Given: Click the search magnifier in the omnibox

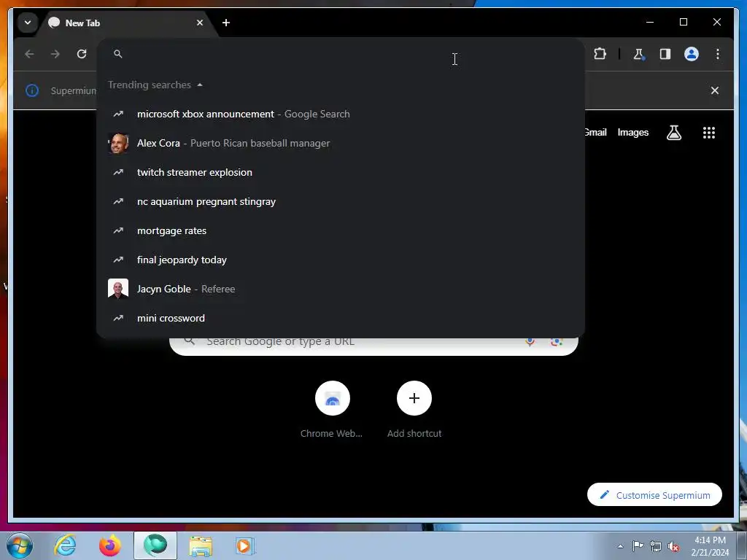Looking at the screenshot, I should point(118,54).
